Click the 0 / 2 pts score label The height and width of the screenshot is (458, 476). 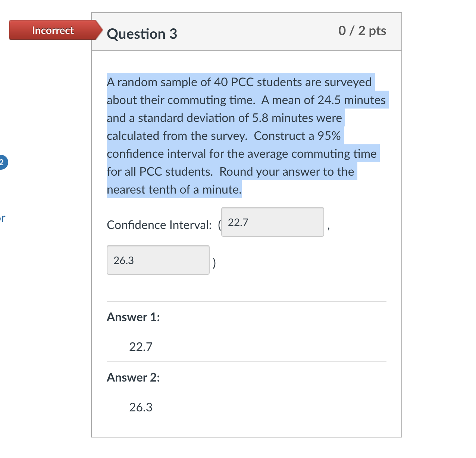[362, 31]
